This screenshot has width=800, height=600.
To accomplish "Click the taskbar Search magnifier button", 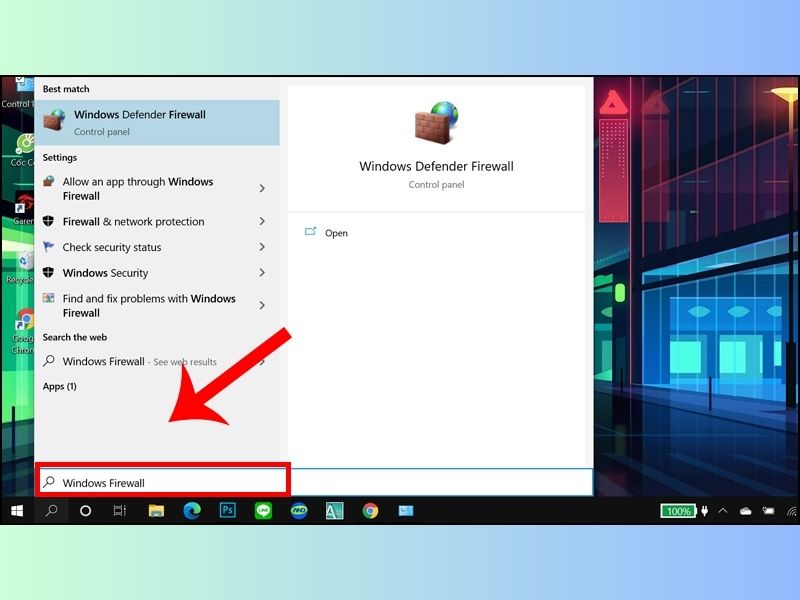I will 51,511.
